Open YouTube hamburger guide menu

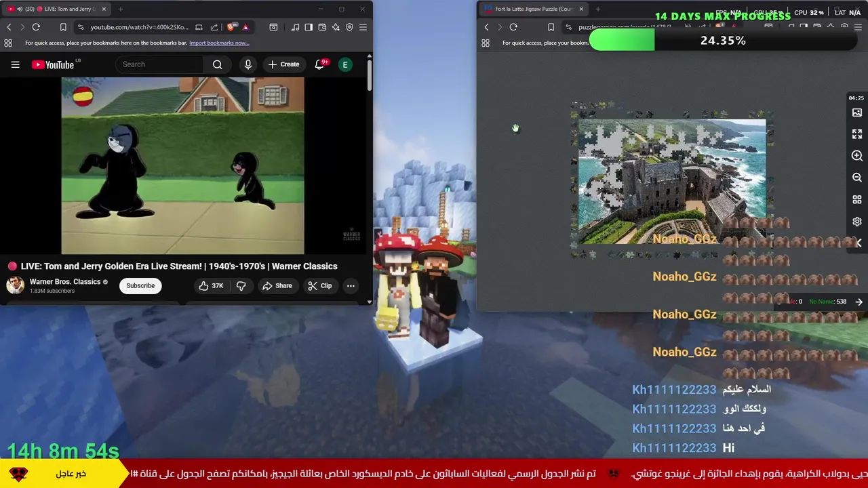(15, 64)
